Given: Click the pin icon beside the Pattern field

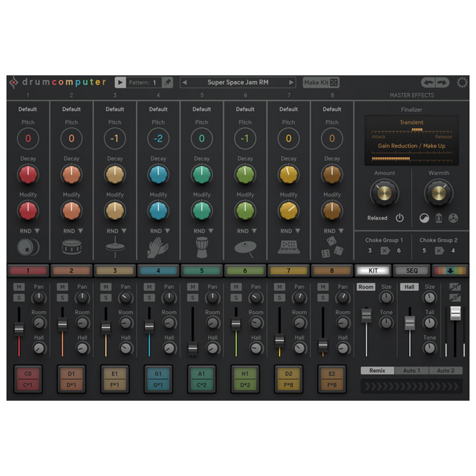Looking at the screenshot, I should (x=168, y=82).
